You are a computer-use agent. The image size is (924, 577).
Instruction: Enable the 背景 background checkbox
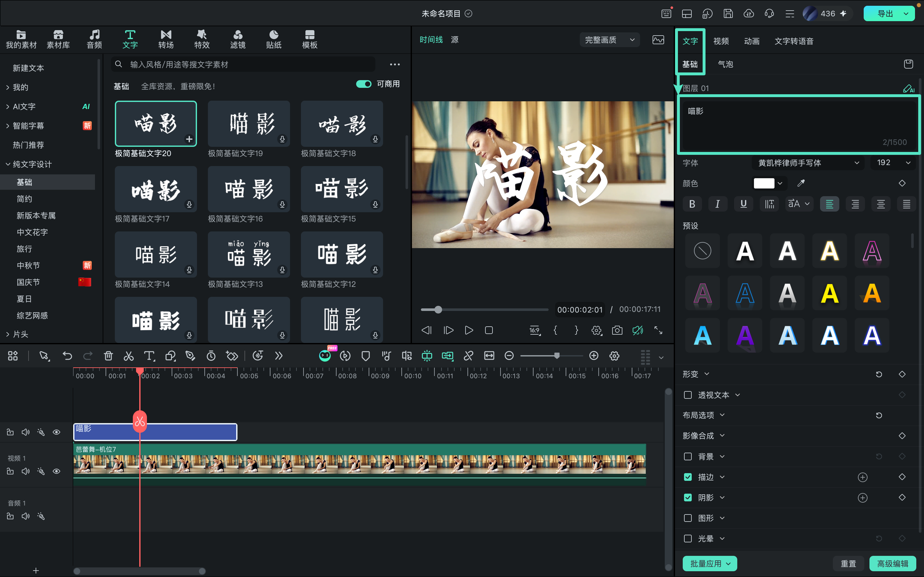coord(688,456)
